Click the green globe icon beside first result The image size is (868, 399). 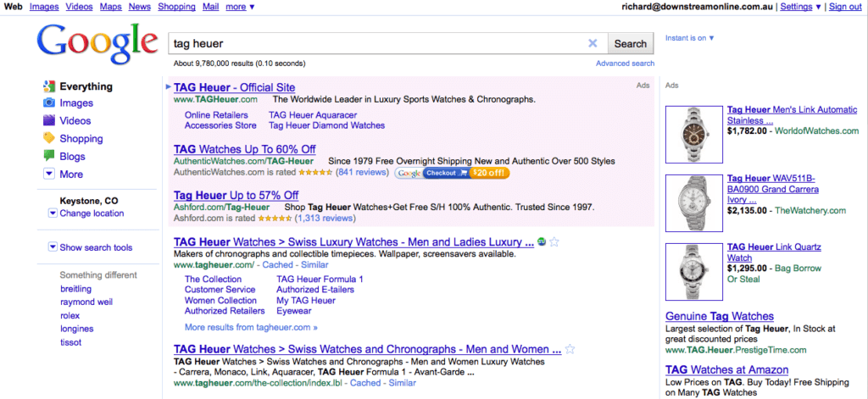pyautogui.click(x=542, y=241)
